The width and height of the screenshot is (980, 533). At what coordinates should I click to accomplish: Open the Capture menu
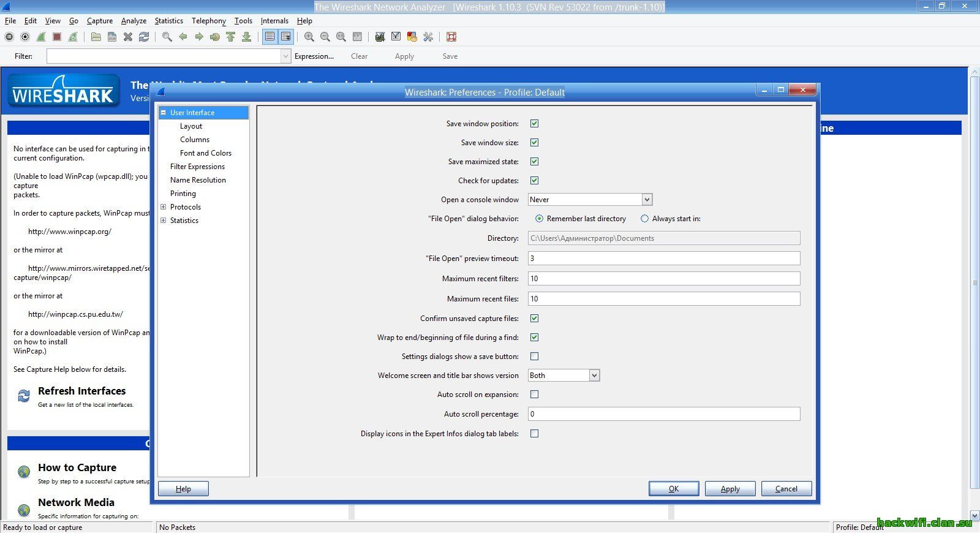coord(100,21)
